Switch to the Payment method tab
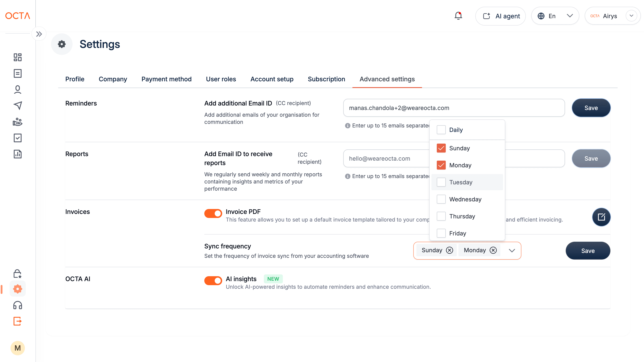 (166, 79)
